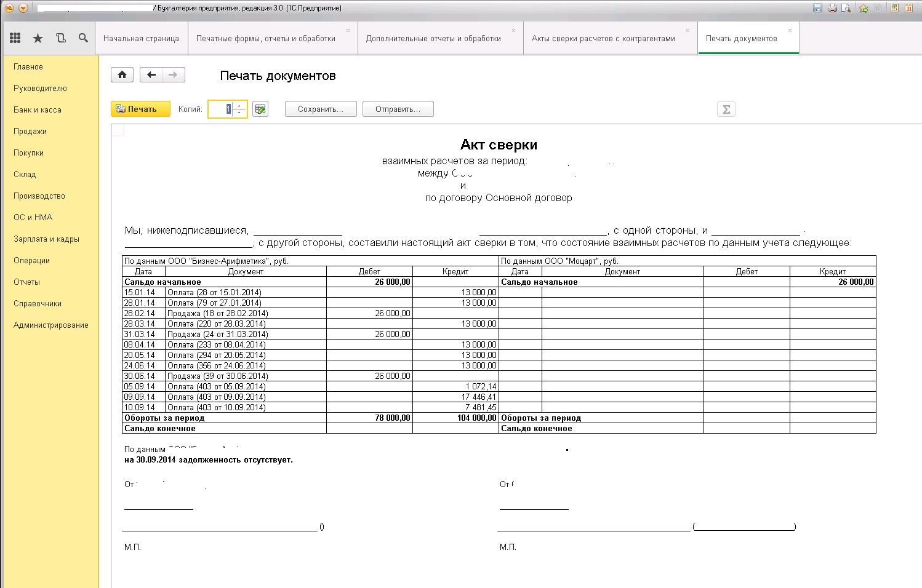Click the add-to-favorites star with arrow icon
Image resolution: width=922 pixels, height=588 pixels.
pos(864,8)
